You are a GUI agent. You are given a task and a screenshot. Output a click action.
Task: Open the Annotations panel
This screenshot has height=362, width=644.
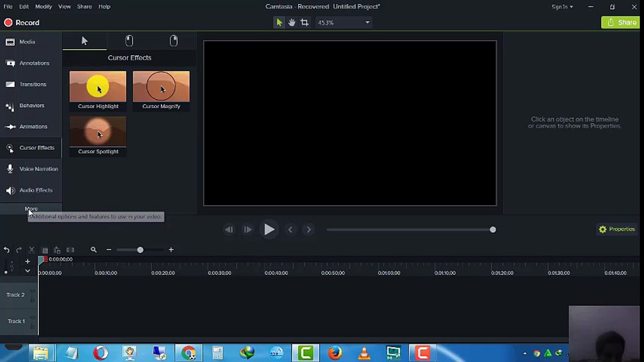tap(31, 63)
